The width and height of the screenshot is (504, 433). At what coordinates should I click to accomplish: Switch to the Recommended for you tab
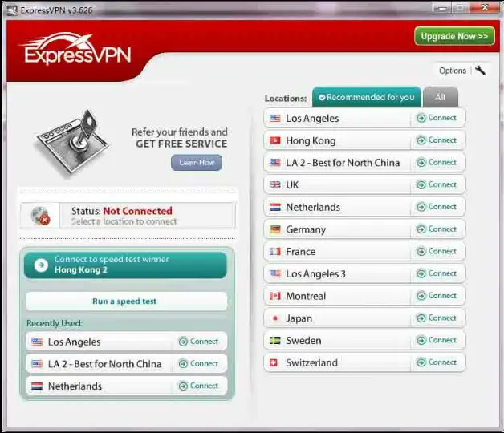click(367, 97)
